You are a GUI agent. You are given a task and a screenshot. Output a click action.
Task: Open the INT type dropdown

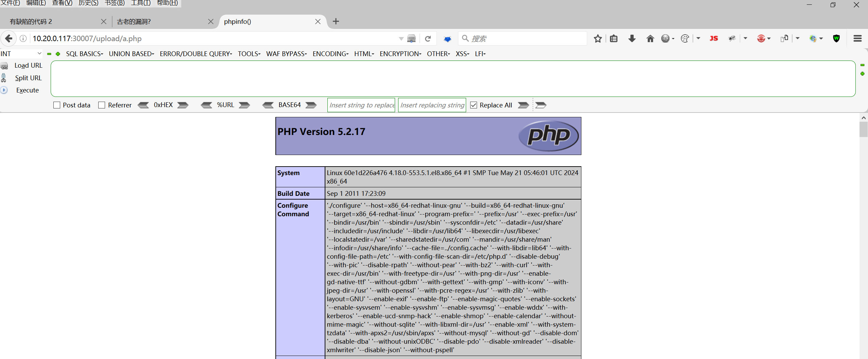point(21,54)
